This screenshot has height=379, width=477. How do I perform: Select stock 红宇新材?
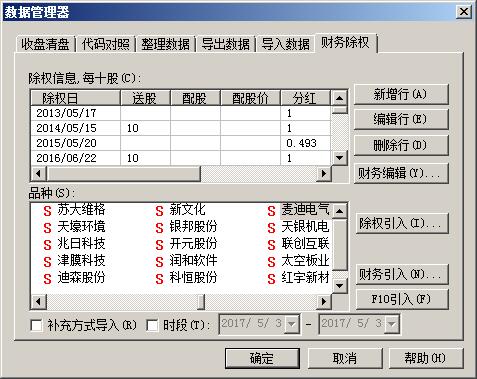click(299, 278)
